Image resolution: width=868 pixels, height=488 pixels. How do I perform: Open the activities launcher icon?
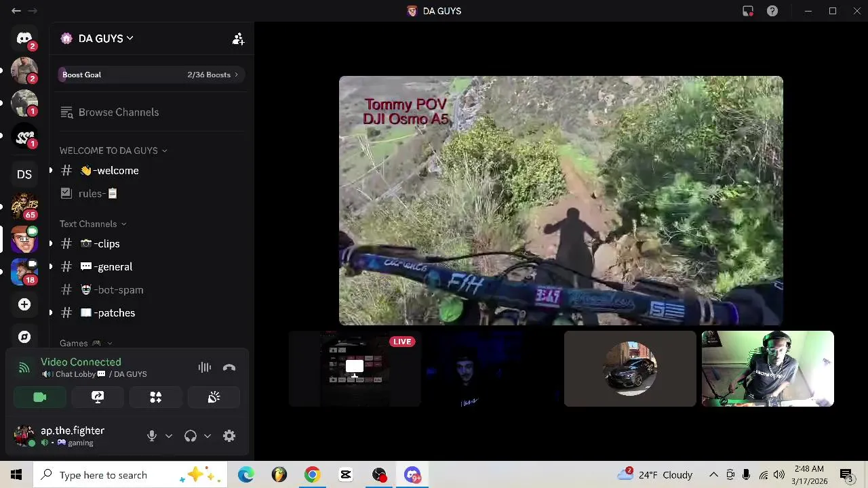click(156, 397)
